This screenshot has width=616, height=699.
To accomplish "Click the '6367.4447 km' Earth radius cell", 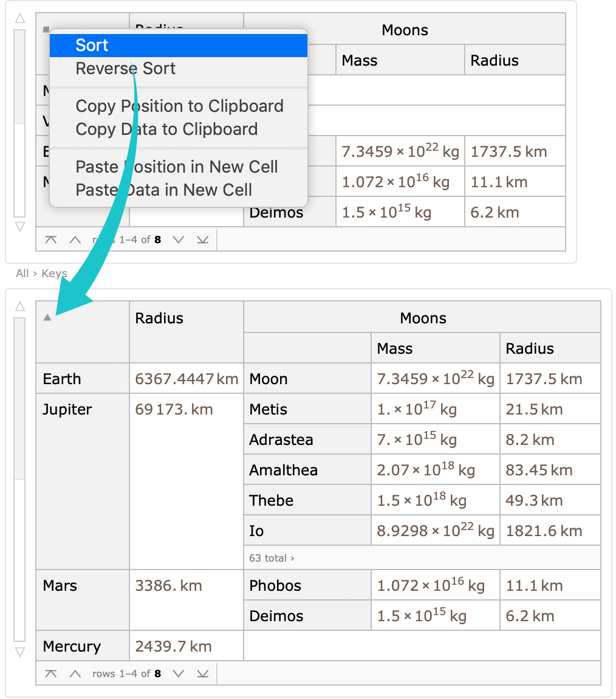I will [186, 379].
